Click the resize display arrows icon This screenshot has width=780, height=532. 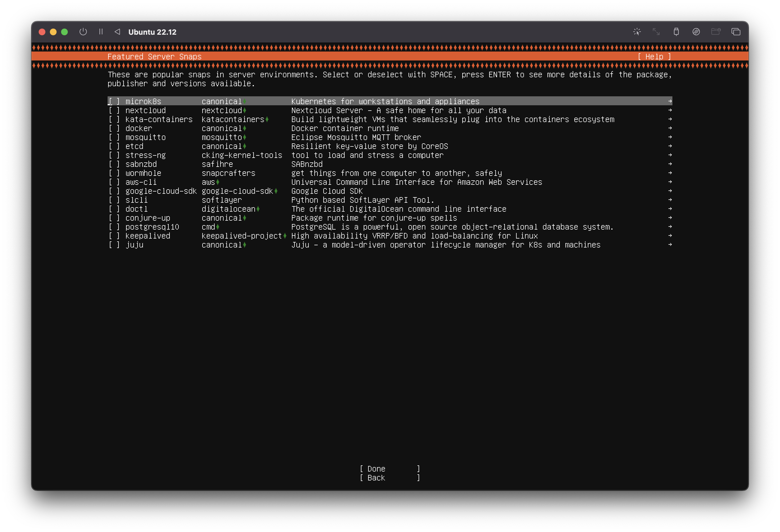[656, 32]
